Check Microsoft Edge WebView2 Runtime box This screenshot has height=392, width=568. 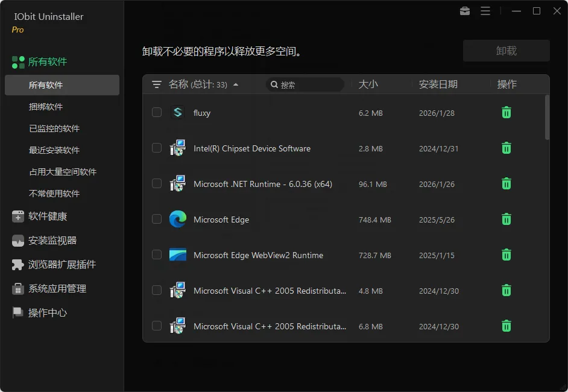(157, 254)
